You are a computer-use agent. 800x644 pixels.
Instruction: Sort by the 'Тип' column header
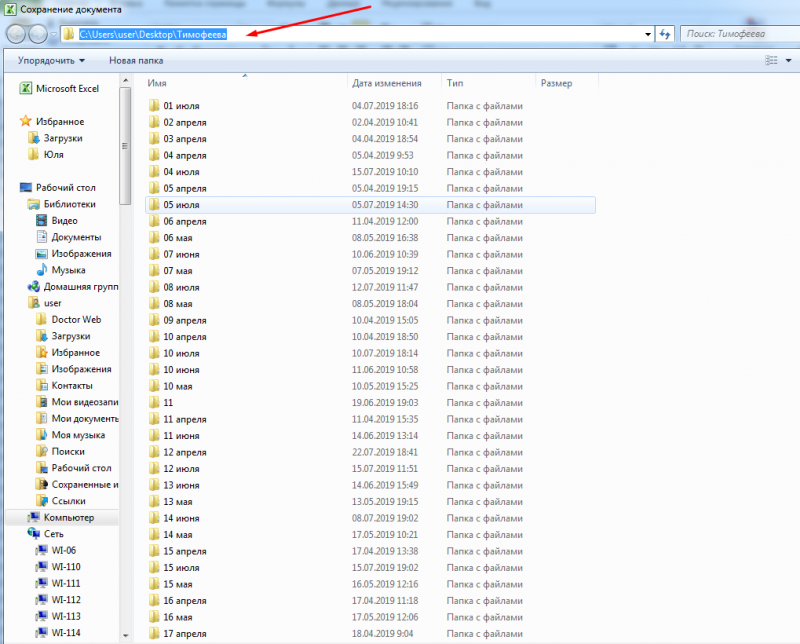(455, 83)
